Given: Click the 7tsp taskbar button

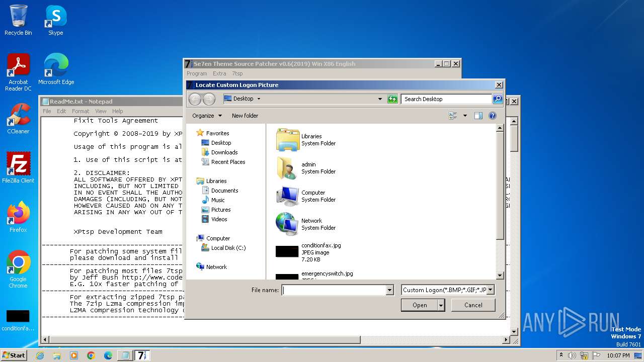Looking at the screenshot, I should pyautogui.click(x=142, y=355).
